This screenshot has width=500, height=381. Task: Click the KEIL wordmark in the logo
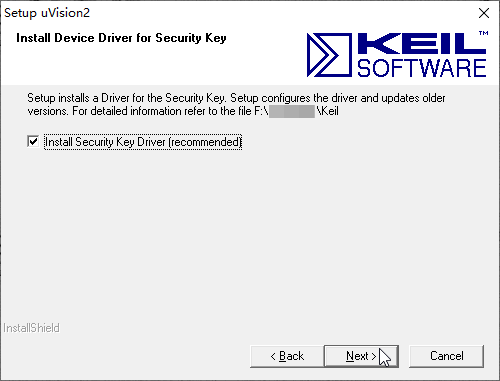coord(422,43)
